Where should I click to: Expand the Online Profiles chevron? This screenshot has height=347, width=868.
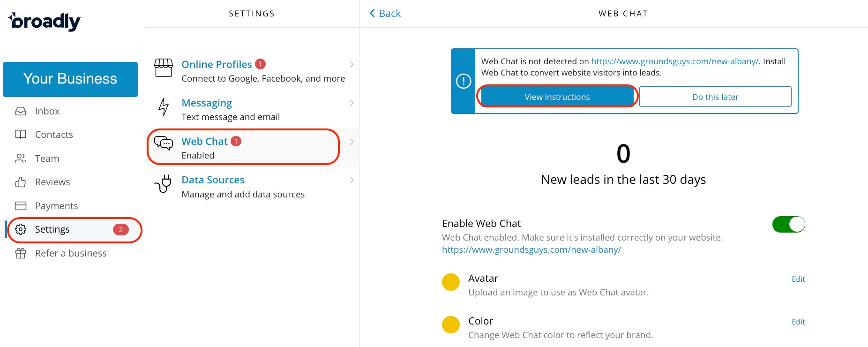[x=352, y=64]
